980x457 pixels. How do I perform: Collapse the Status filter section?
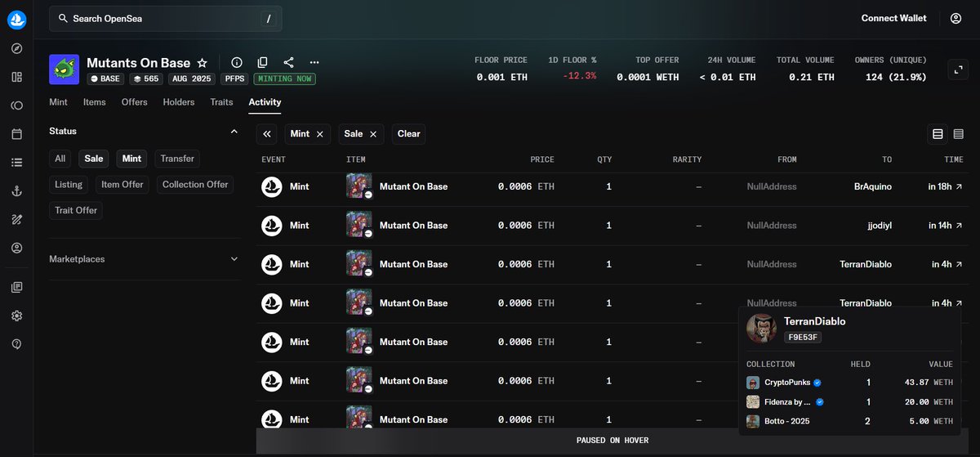(x=234, y=131)
